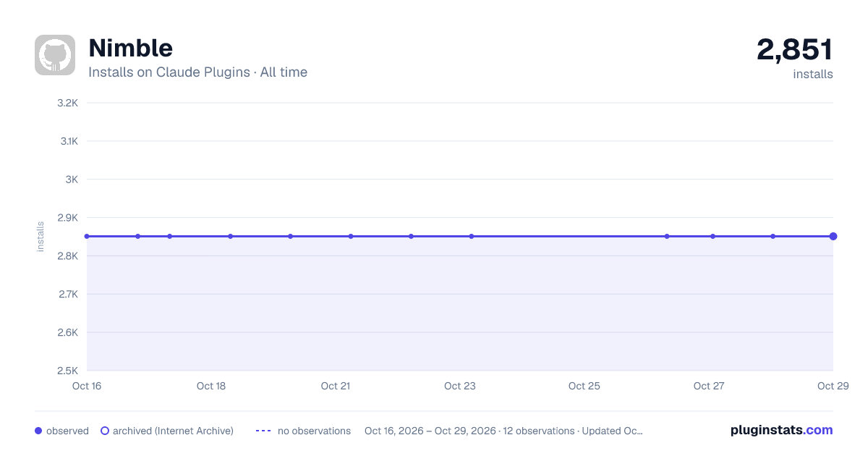Screen dimensions: 868x456
Task: Click the 'Oct 16, 2026 – Oct 29, 2026' date range footer
Action: click(430, 431)
